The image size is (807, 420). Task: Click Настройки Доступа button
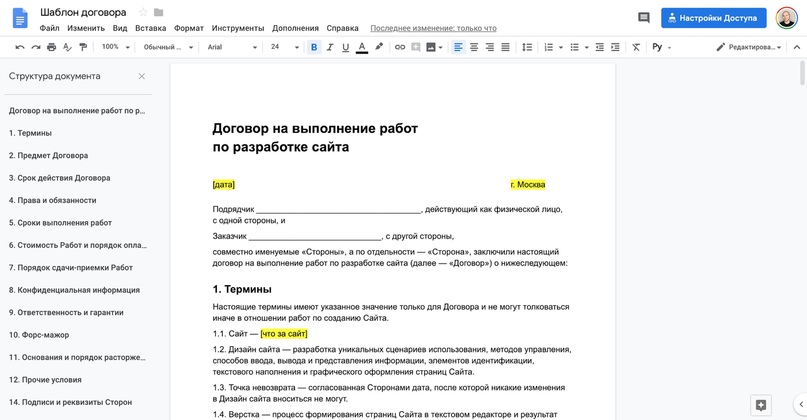[713, 18]
